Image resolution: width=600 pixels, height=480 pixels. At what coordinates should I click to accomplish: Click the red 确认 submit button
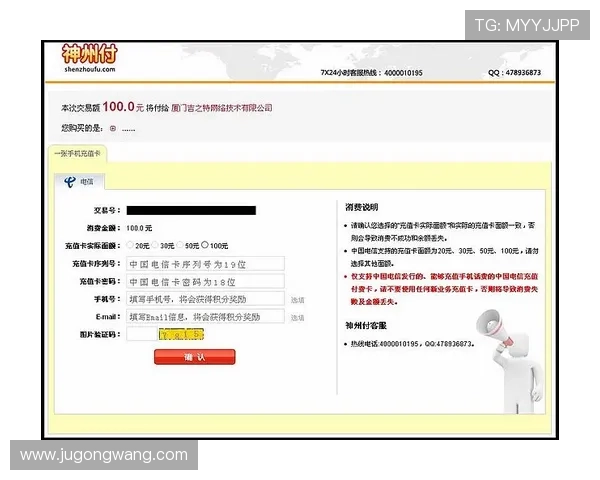[x=195, y=357]
